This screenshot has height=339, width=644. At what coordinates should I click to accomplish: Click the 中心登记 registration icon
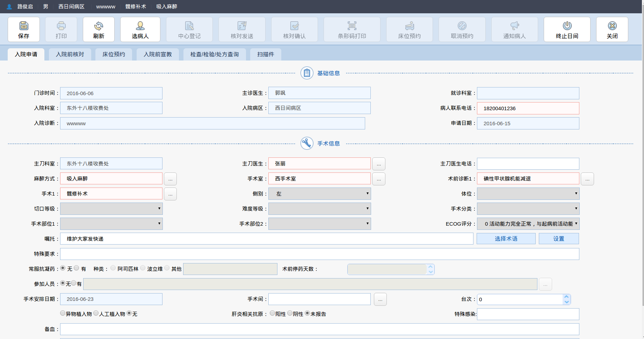pos(189,26)
